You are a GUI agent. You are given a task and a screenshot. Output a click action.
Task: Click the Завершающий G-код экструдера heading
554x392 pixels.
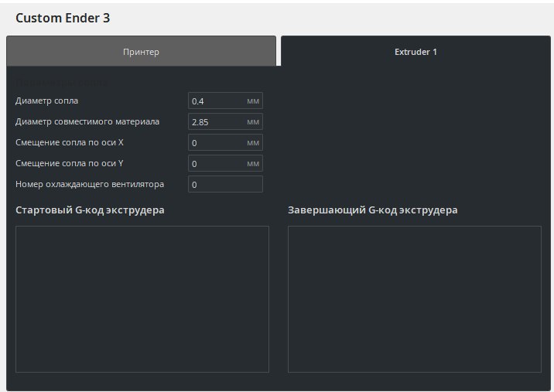coord(373,210)
